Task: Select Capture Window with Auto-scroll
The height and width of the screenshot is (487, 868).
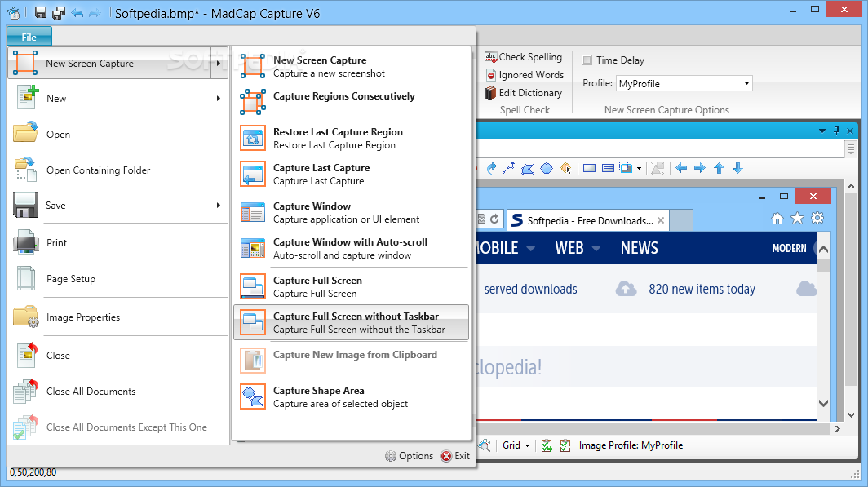Action: tap(351, 249)
